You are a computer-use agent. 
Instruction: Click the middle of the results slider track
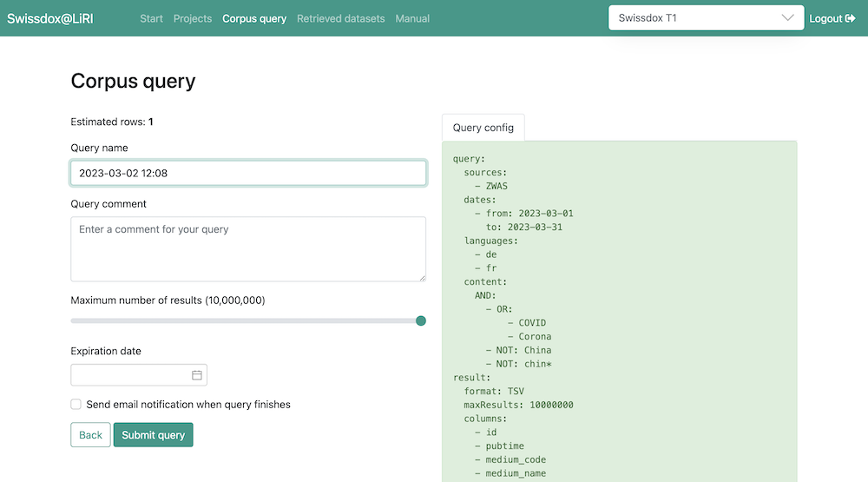pyautogui.click(x=247, y=320)
